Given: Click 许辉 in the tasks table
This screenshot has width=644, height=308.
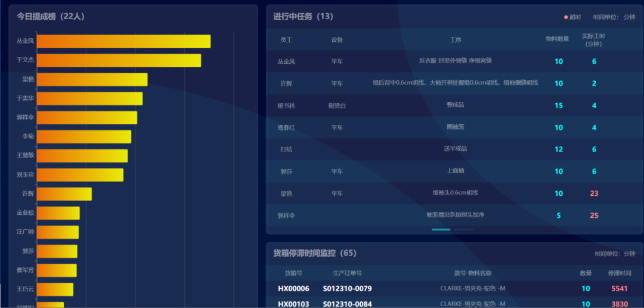Looking at the screenshot, I should 286,84.
